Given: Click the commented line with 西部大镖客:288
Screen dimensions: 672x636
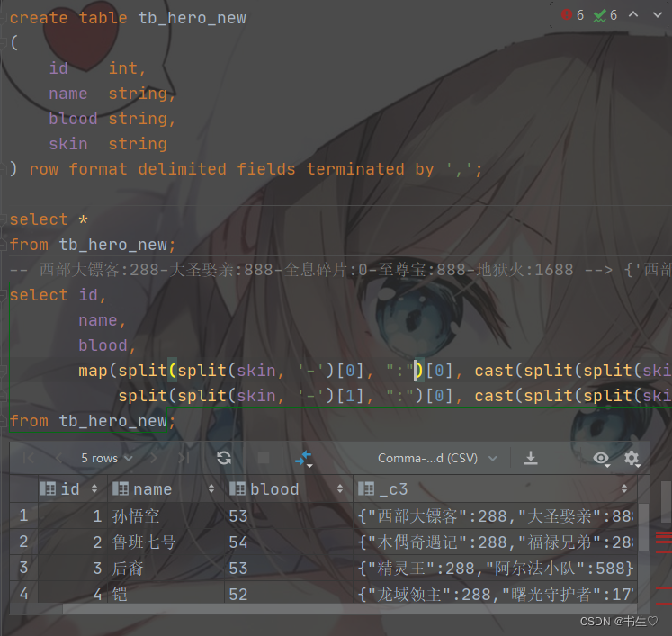Looking at the screenshot, I should pos(340,270).
